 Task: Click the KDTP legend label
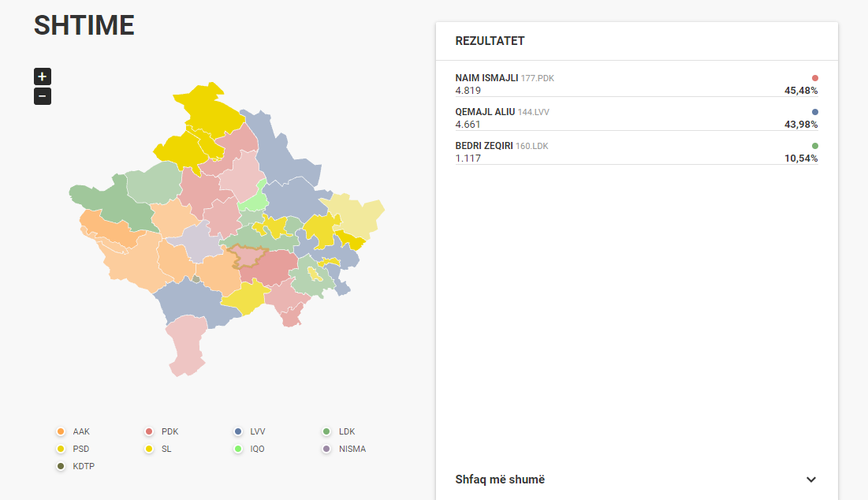pyautogui.click(x=84, y=466)
